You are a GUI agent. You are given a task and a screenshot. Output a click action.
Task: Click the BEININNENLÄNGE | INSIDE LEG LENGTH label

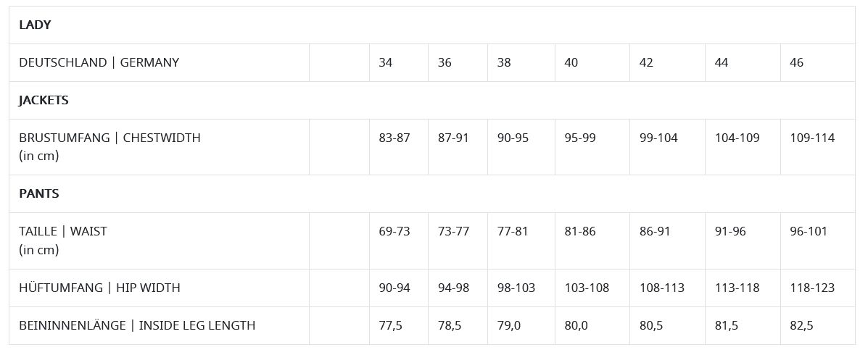[x=137, y=325]
